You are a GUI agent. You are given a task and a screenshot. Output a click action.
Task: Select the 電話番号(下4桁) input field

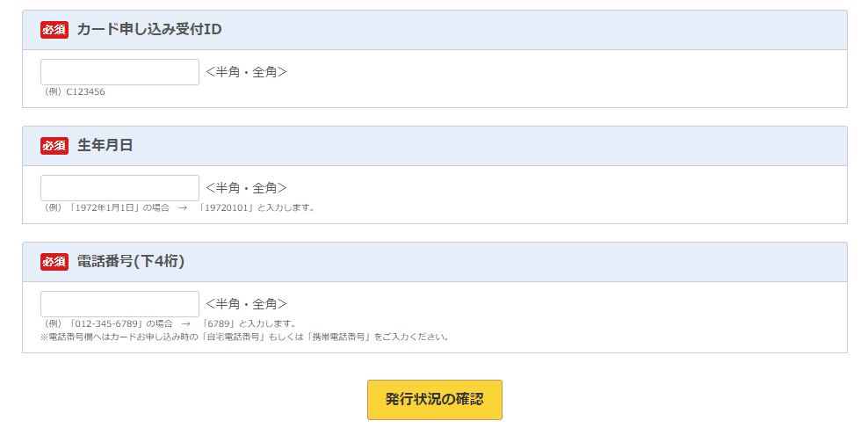pos(120,304)
